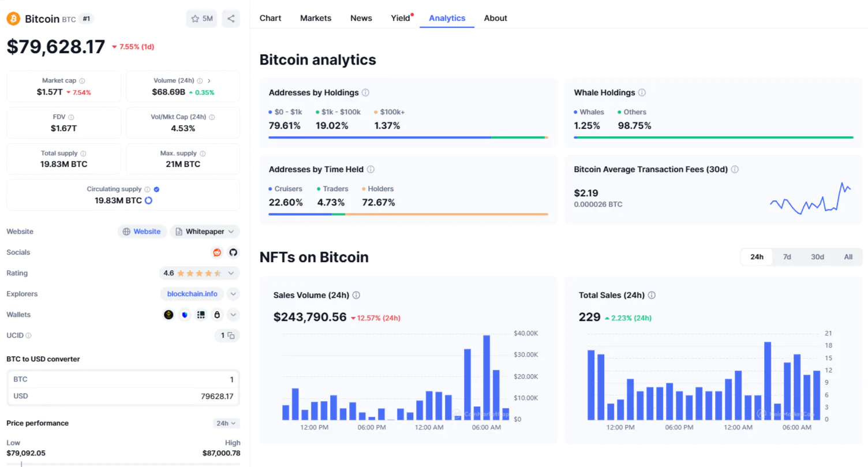The image size is (868, 467).
Task: Open the Price performance 24h dropdown
Action: point(226,423)
